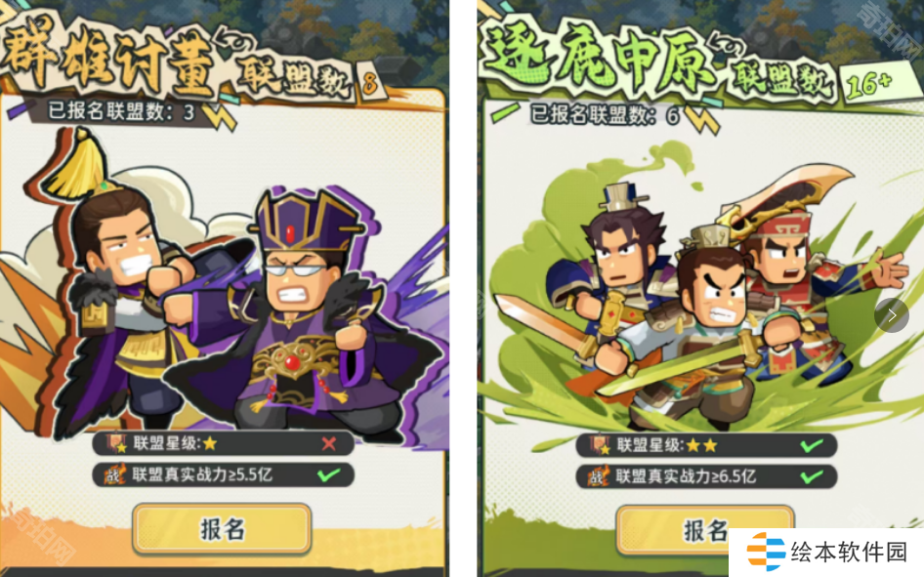Click alliance star badge icon on left card

click(x=116, y=443)
